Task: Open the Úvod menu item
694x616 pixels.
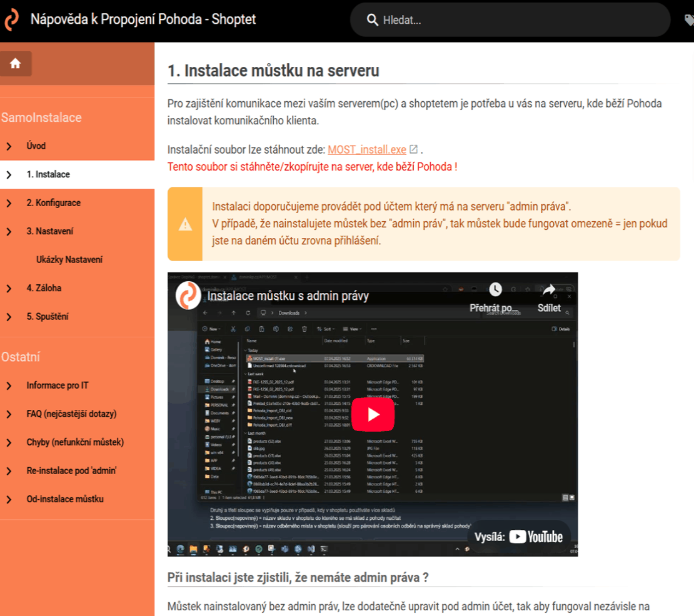Action: (x=36, y=146)
